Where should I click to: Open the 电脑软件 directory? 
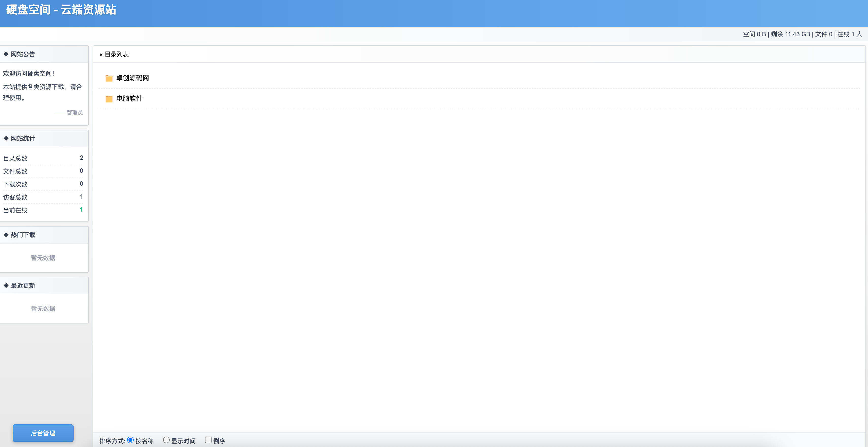[129, 98]
